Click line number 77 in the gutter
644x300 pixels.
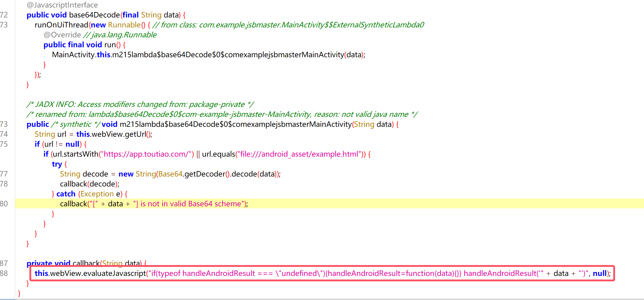click(x=4, y=174)
